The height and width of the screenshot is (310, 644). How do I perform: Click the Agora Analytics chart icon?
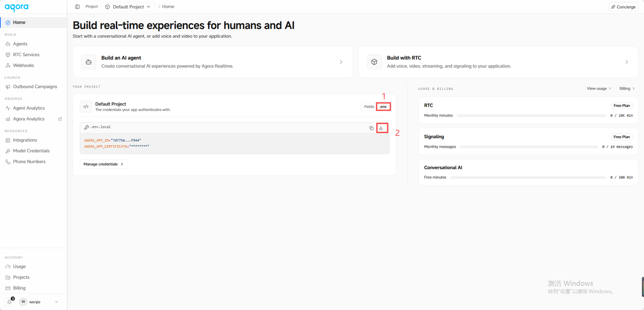8,119
